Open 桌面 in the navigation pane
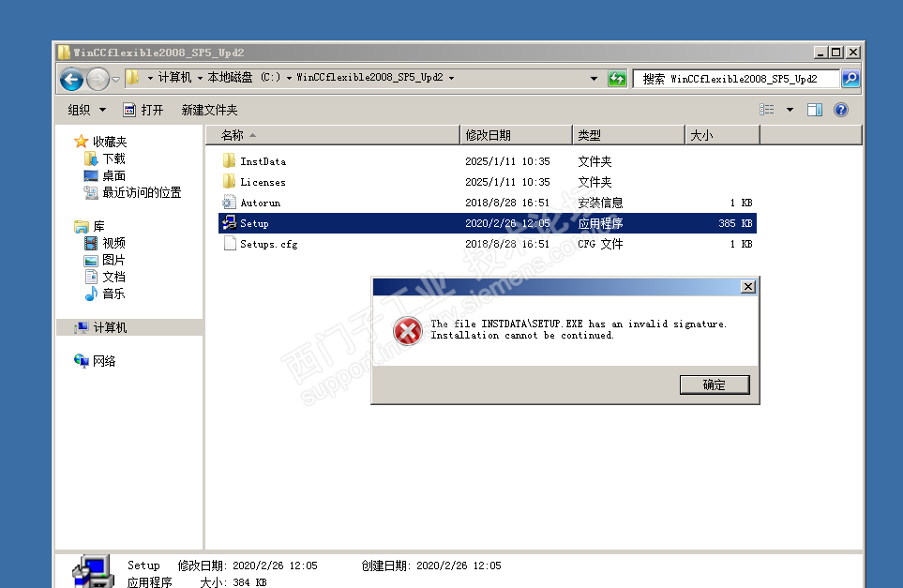 [113, 175]
